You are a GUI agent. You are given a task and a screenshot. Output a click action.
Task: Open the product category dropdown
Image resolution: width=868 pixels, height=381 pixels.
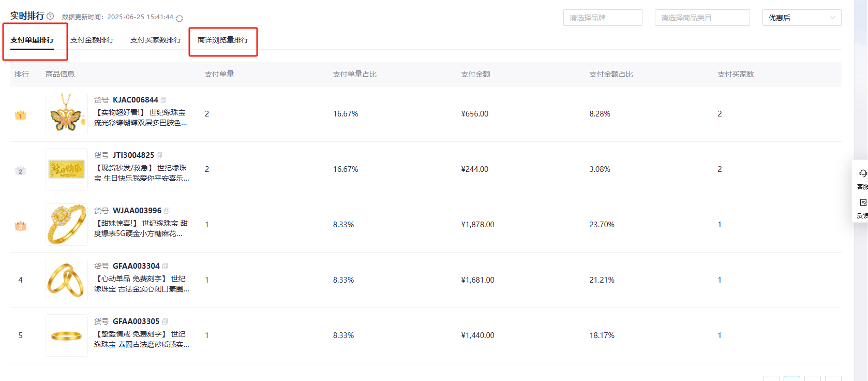[701, 18]
